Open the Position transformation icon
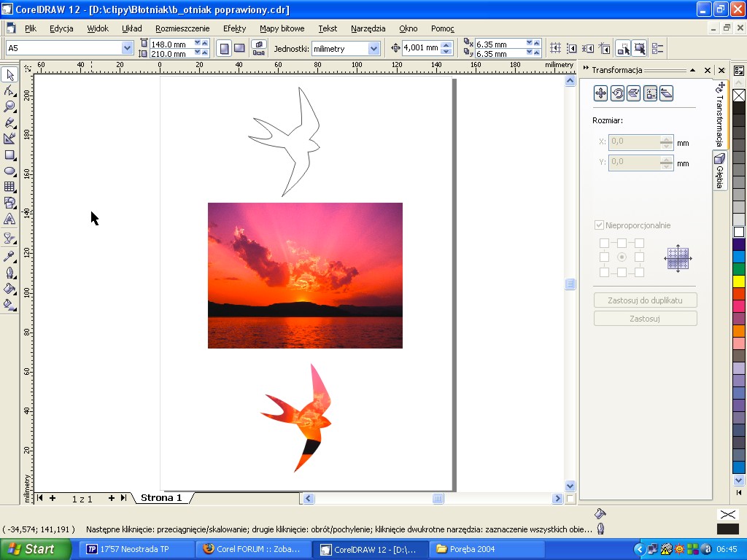The image size is (747, 560). (x=600, y=93)
